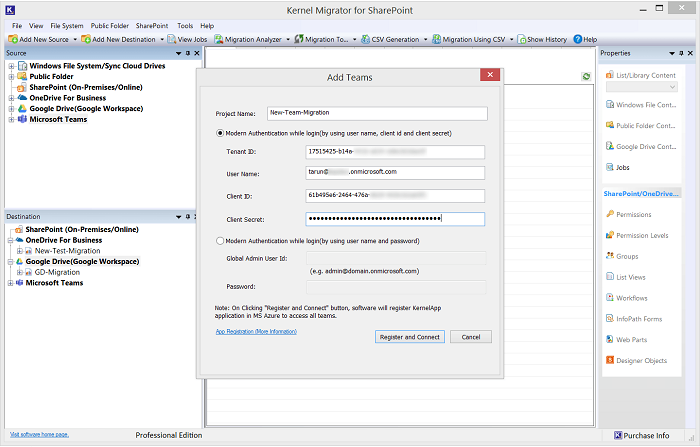
Task: Expand the Public Folder source node
Action: click(11, 77)
